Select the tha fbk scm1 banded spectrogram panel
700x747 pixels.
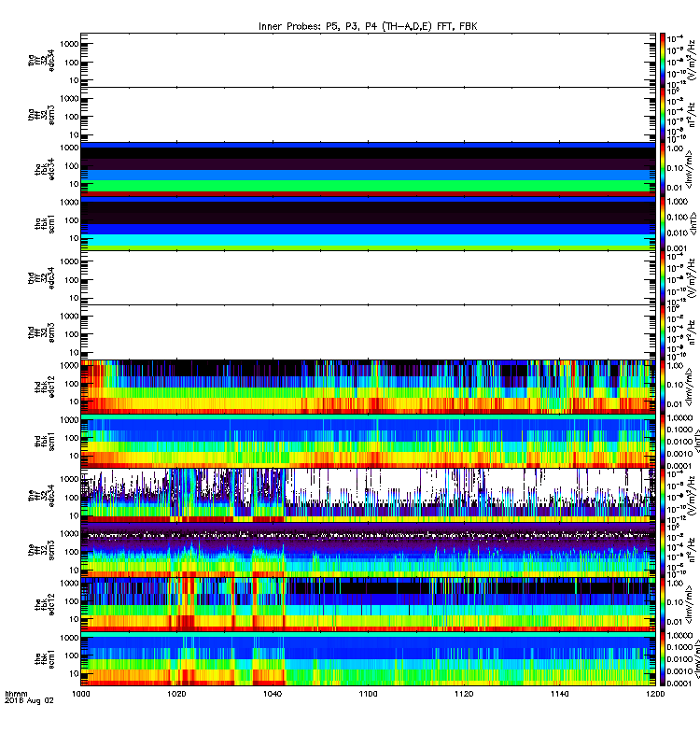368,223
